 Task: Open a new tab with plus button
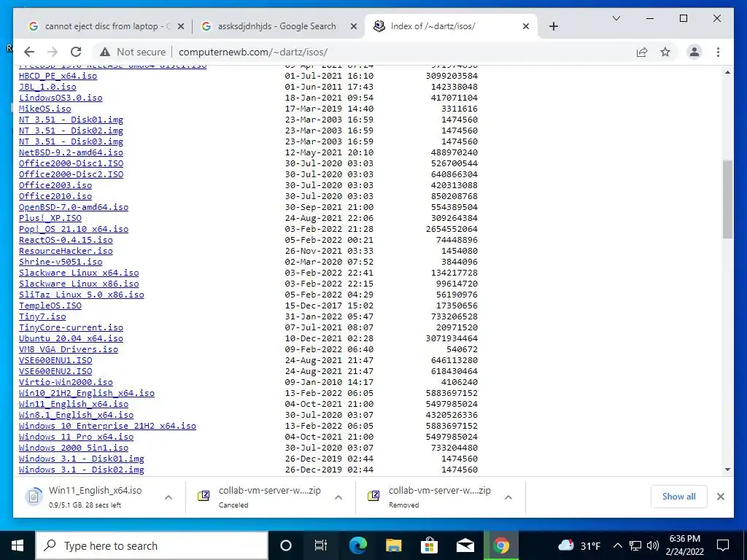pyautogui.click(x=553, y=27)
